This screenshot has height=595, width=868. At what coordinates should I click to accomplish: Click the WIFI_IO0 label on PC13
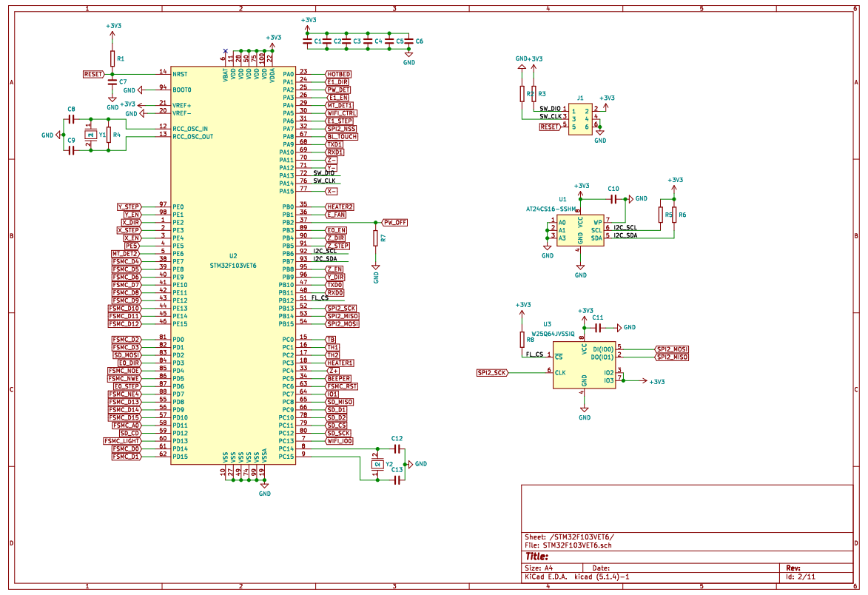340,441
